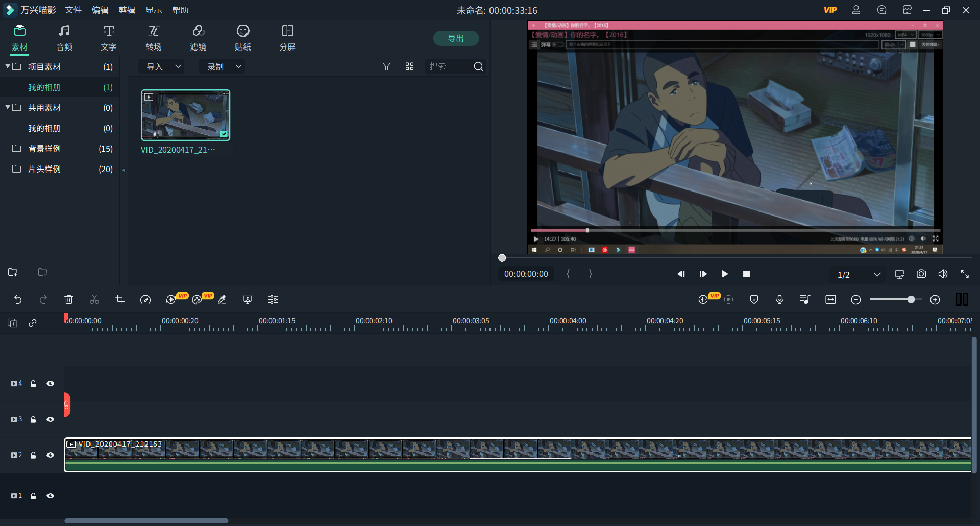980x526 pixels.
Task: Hide video track 2 with the eye icon
Action: click(x=50, y=455)
